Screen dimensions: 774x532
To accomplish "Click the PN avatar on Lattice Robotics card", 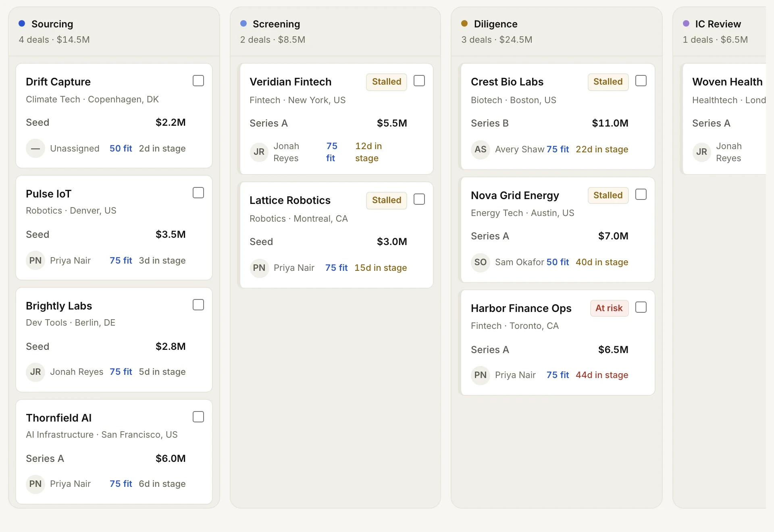I will point(259,268).
